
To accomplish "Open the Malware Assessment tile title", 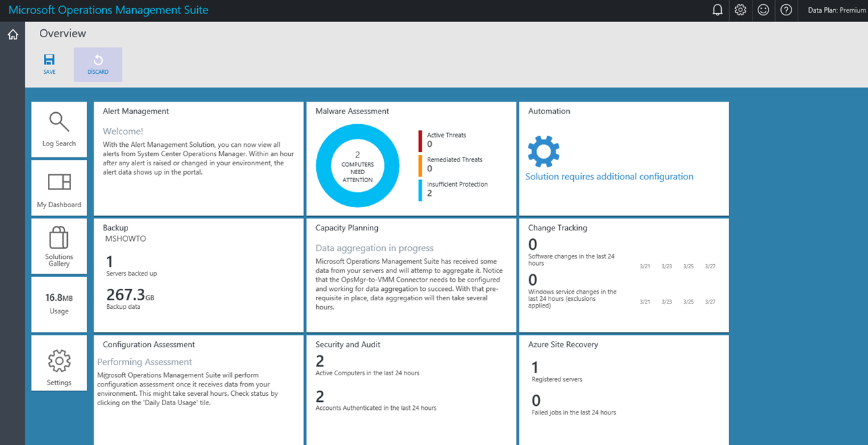I will (x=352, y=111).
